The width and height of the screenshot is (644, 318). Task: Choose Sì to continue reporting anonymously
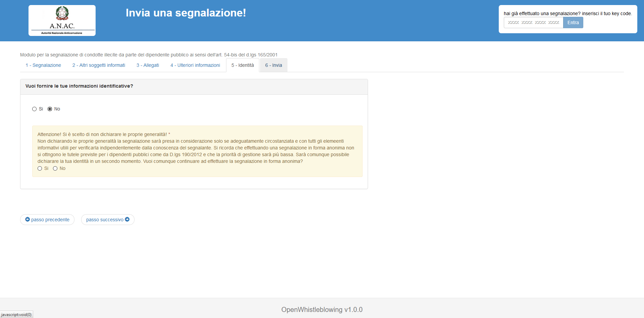click(40, 169)
